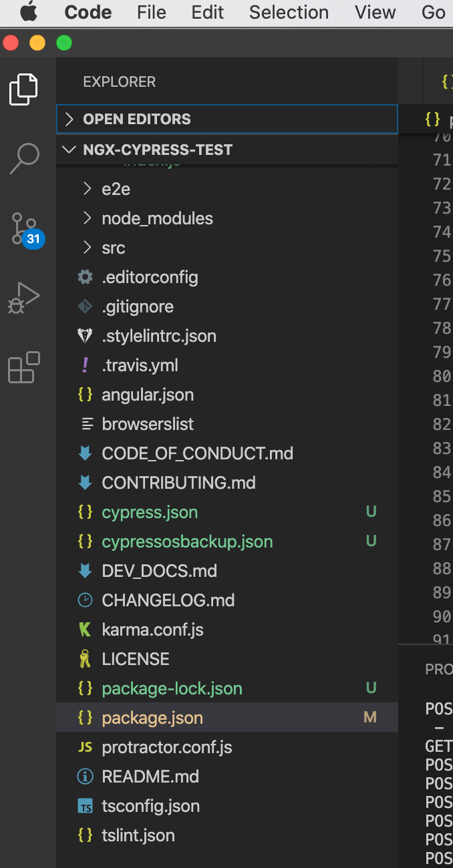Open the Search view icon
This screenshot has height=868, width=453.
(24, 158)
